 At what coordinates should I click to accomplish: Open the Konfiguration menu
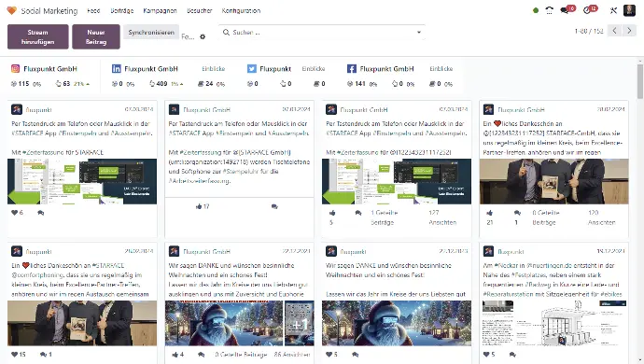241,10
